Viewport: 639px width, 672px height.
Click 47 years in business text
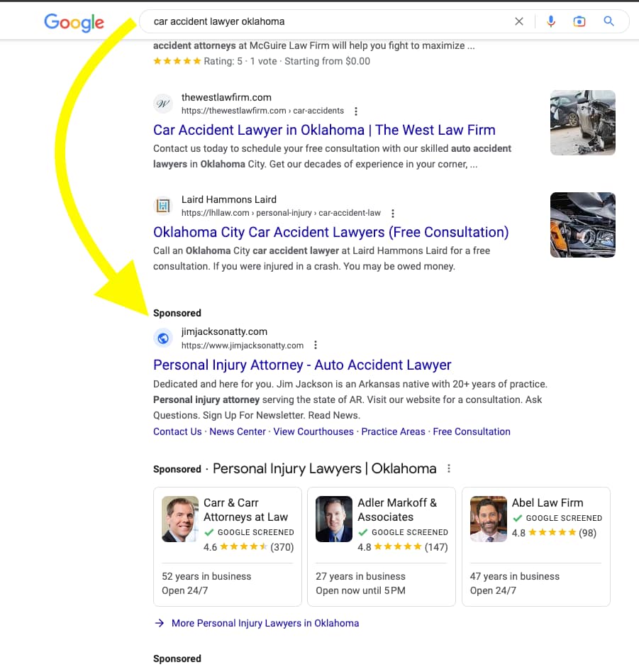(x=515, y=576)
